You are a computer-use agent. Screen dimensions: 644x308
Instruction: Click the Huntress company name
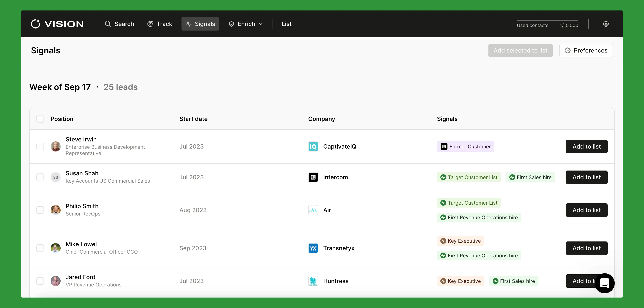coord(336,281)
